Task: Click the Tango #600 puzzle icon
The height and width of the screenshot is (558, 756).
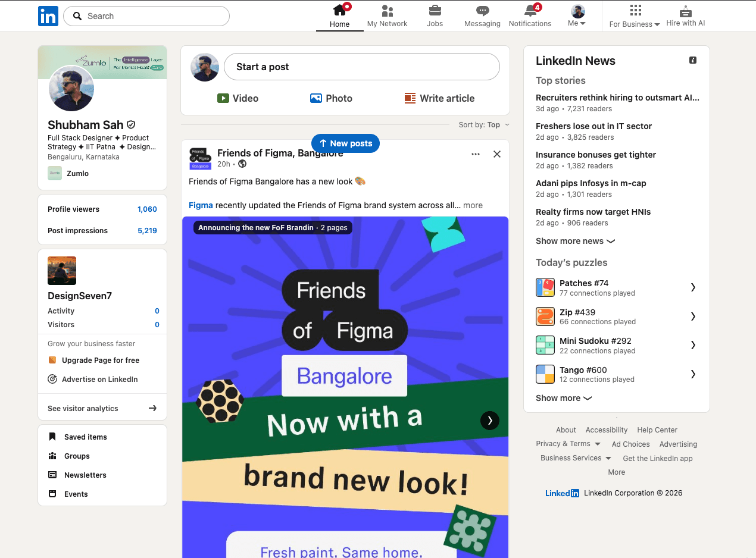Action: click(x=545, y=374)
